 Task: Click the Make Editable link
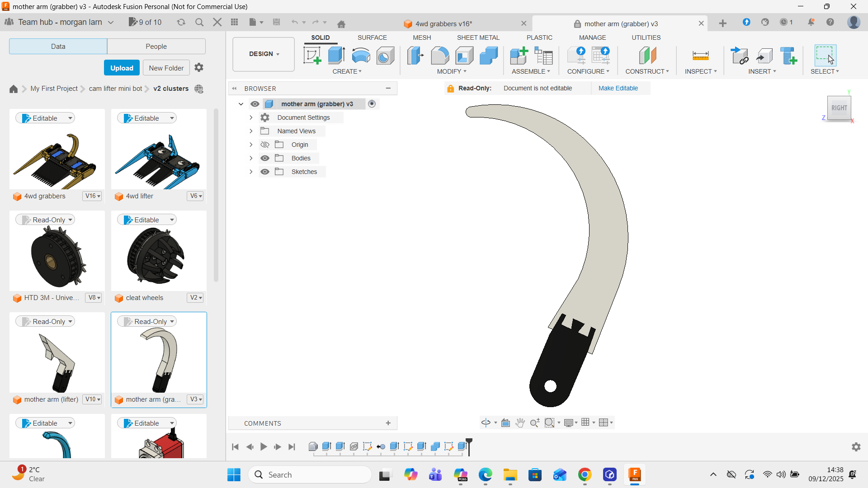618,88
